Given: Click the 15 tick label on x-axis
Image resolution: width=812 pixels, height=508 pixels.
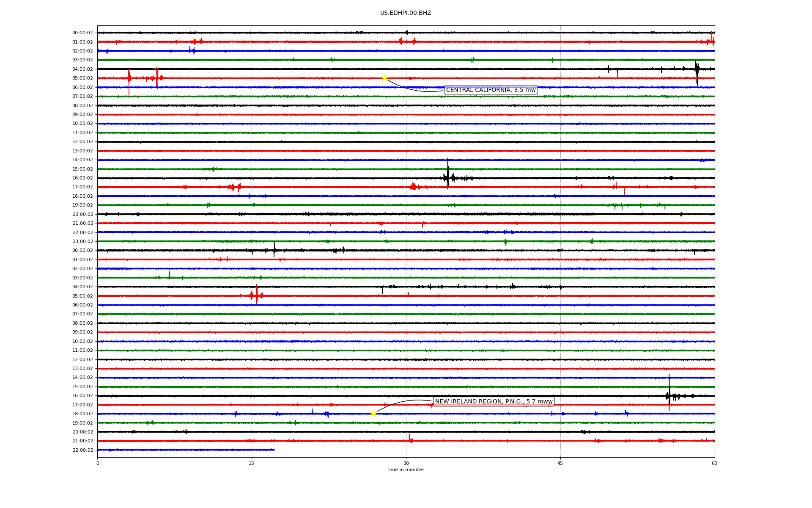Looking at the screenshot, I should point(252,463).
